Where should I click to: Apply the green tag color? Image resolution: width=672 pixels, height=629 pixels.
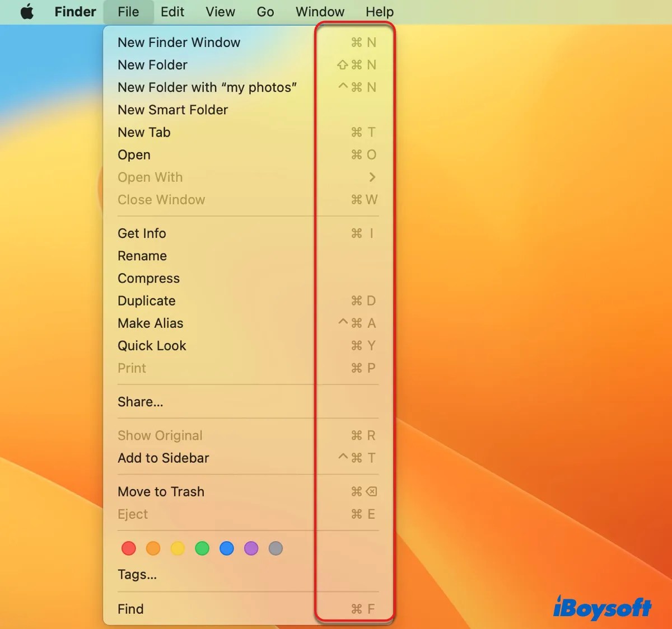[x=202, y=548]
